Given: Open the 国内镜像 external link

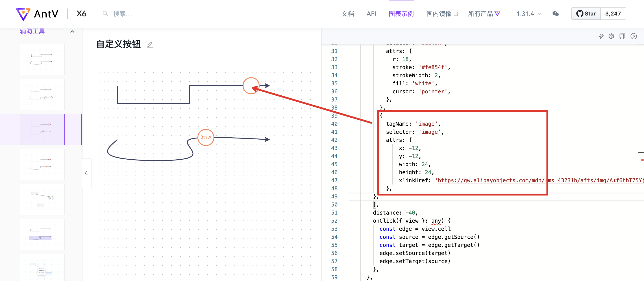Looking at the screenshot, I should (x=442, y=14).
